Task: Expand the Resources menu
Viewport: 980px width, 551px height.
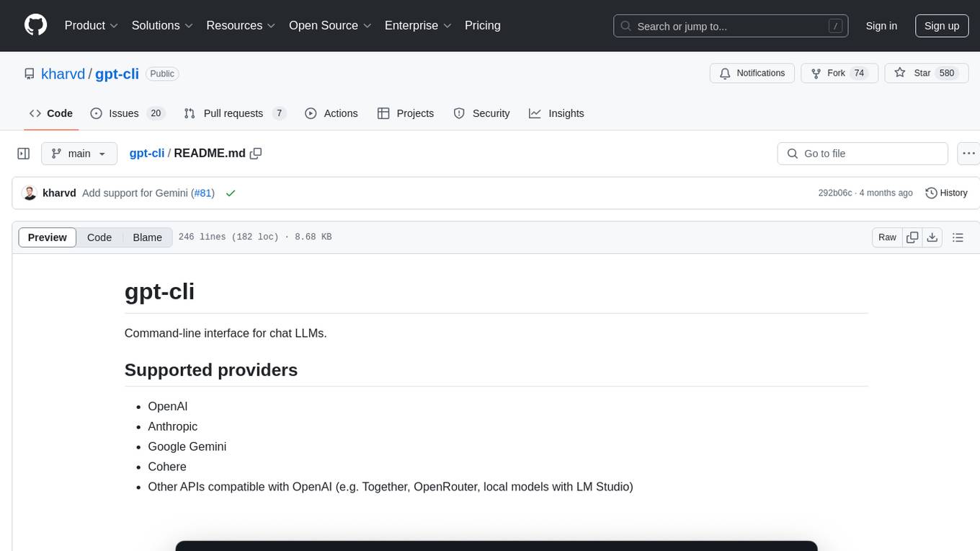Action: [x=241, y=25]
